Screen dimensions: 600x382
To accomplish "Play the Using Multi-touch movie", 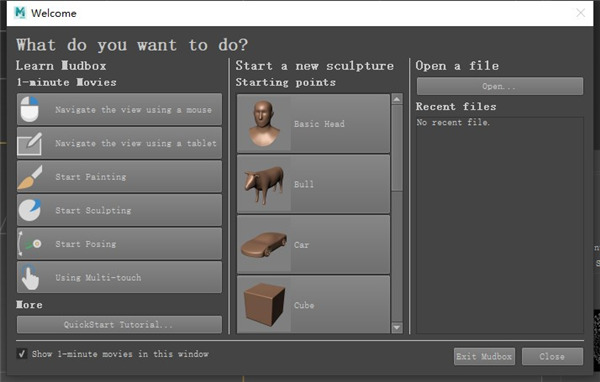I will pyautogui.click(x=119, y=278).
